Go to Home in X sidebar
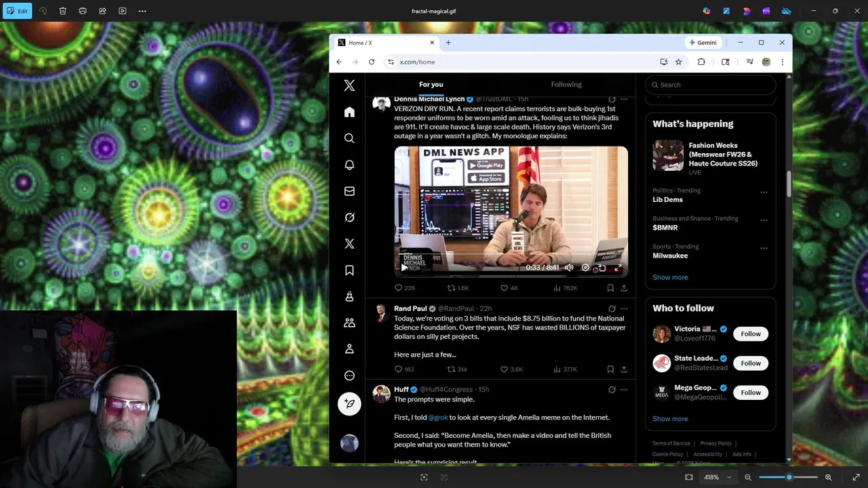The width and height of the screenshot is (868, 488). coord(349,112)
